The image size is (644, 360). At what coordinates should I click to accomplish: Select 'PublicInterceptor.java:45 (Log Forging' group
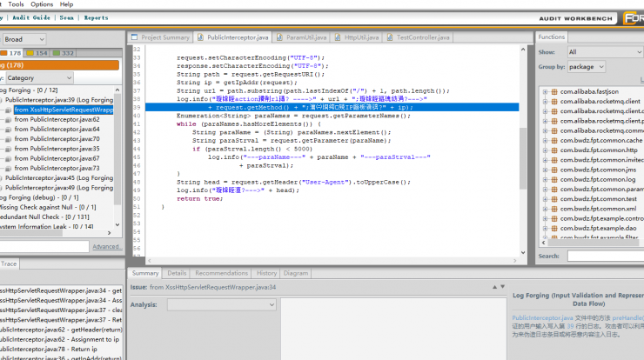pos(59,178)
